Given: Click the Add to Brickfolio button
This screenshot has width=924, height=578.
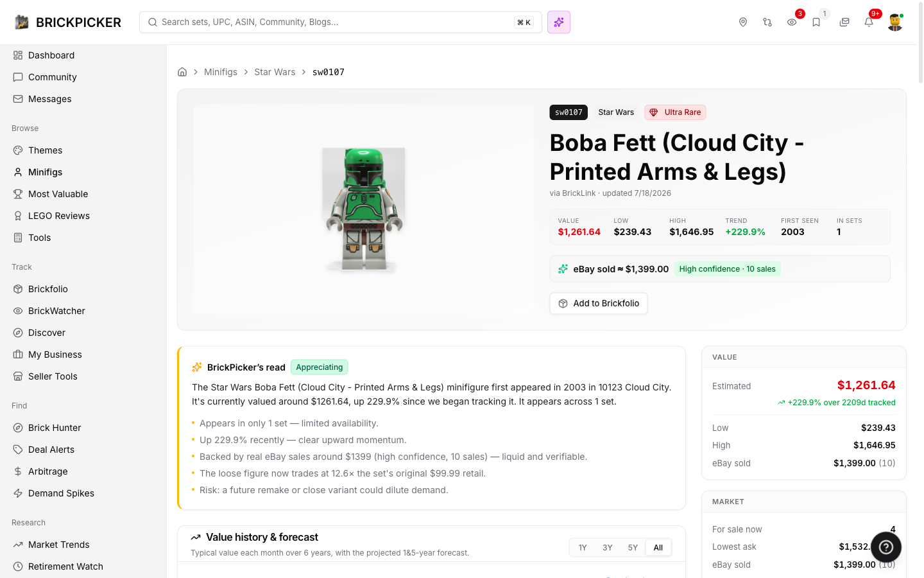Looking at the screenshot, I should tap(599, 303).
